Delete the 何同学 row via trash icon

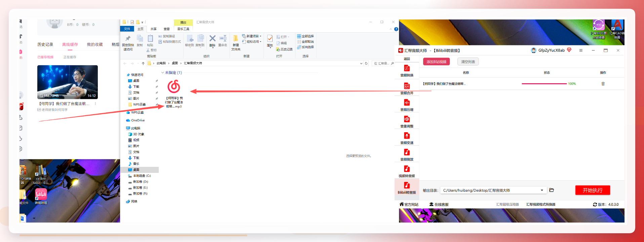click(603, 84)
